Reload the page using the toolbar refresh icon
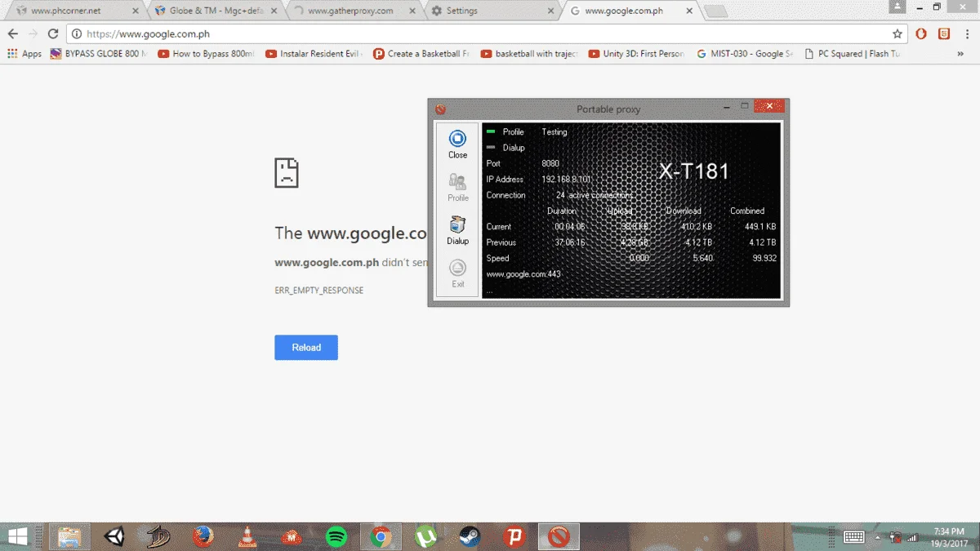The image size is (980, 551). pyautogui.click(x=53, y=33)
